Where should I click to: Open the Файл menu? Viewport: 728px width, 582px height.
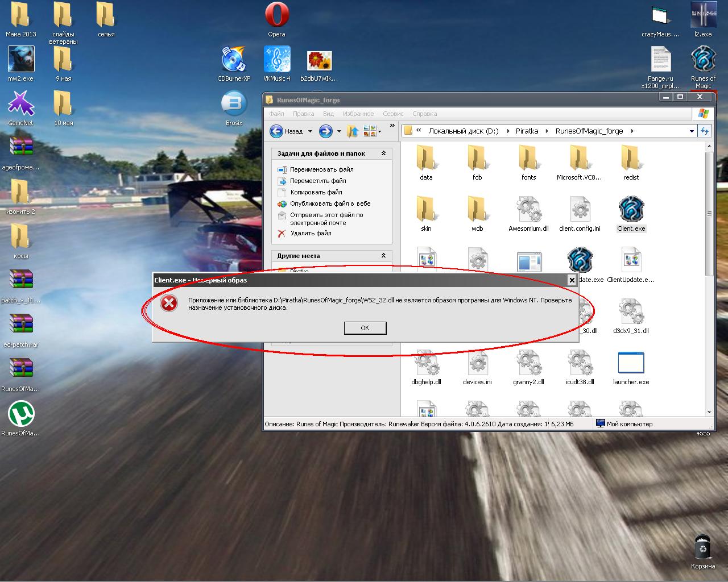[276, 114]
